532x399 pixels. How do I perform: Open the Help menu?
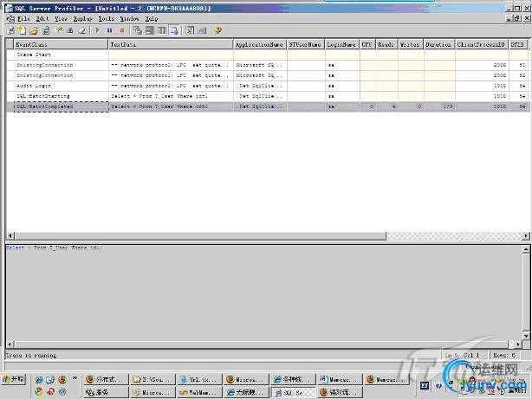[x=152, y=19]
